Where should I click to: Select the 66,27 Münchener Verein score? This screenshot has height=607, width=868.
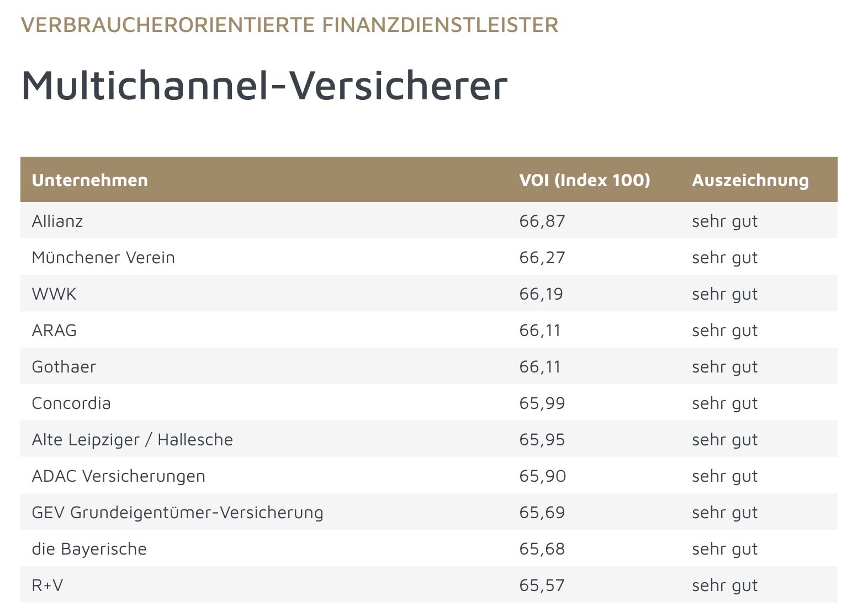(x=542, y=258)
